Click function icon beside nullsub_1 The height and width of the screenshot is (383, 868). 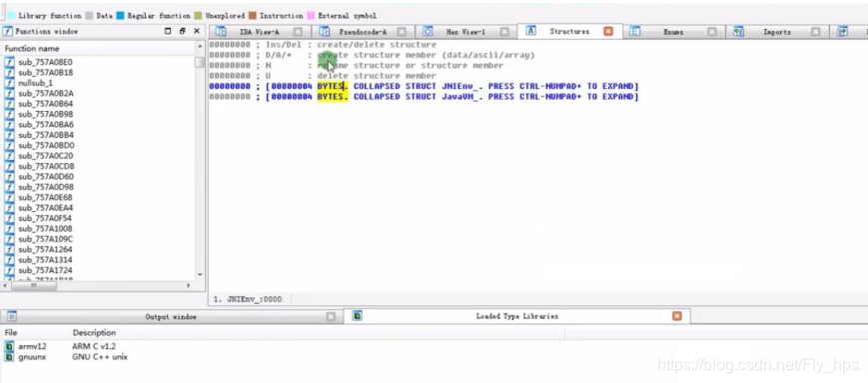point(9,83)
